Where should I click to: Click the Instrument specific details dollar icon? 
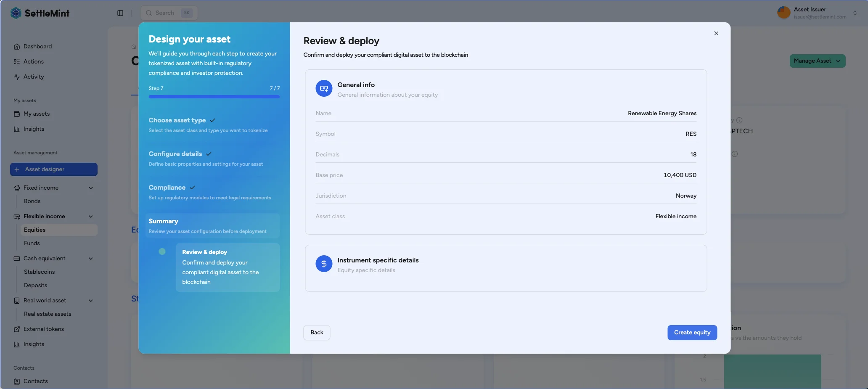(324, 264)
